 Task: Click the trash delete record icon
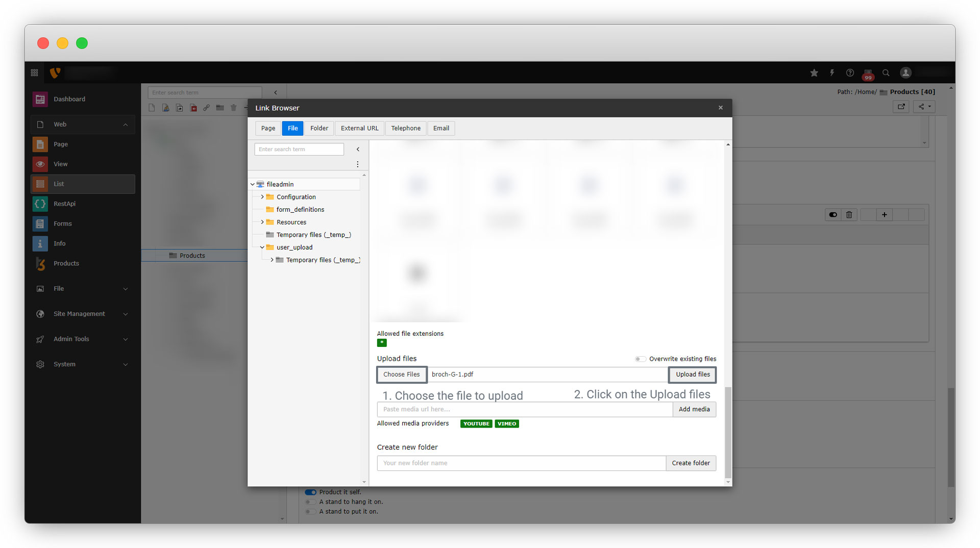(849, 215)
